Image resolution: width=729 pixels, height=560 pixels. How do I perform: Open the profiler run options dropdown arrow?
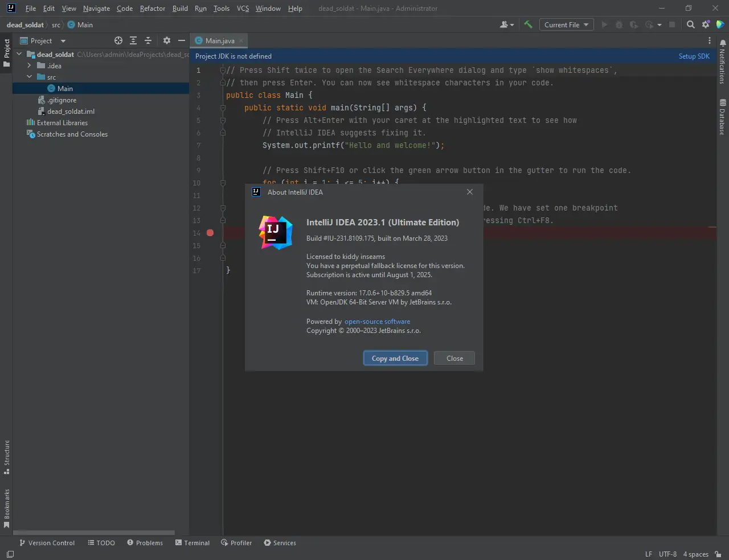pyautogui.click(x=660, y=25)
